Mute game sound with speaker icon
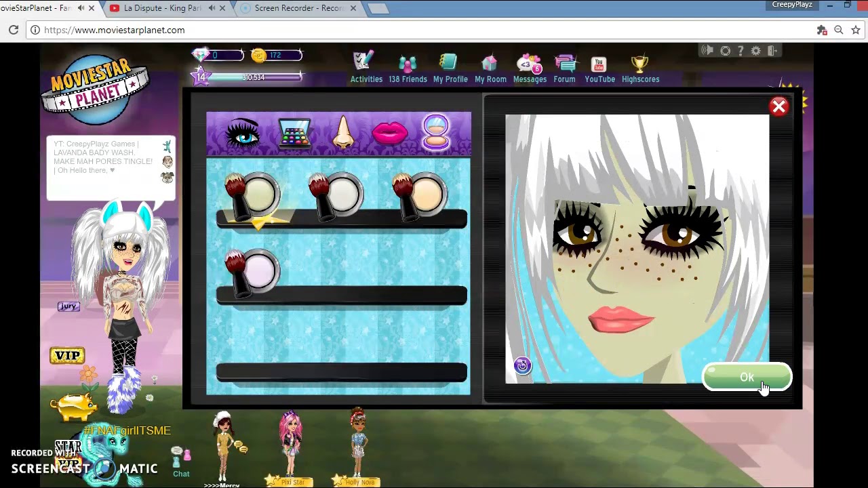Image resolution: width=868 pixels, height=488 pixels. click(x=707, y=51)
